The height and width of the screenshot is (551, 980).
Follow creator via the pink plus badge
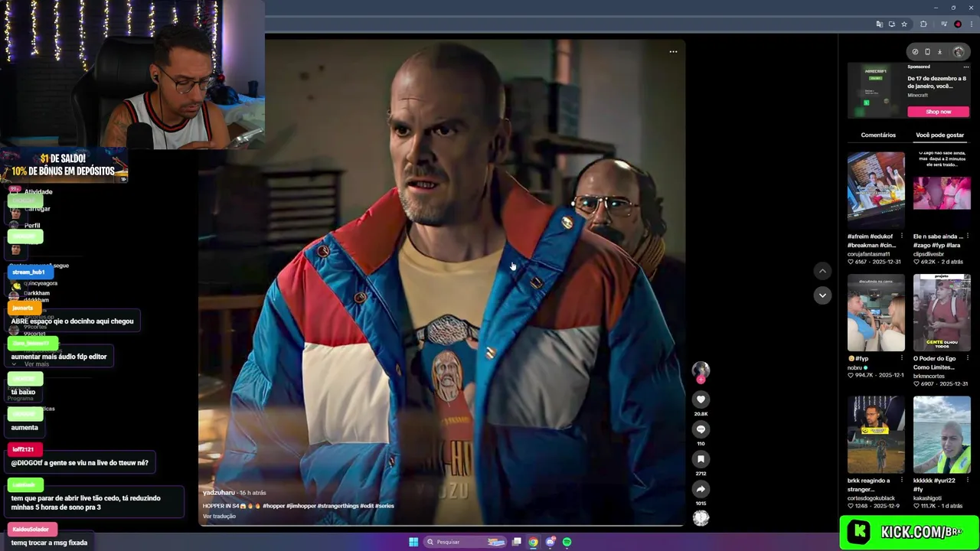pos(701,380)
